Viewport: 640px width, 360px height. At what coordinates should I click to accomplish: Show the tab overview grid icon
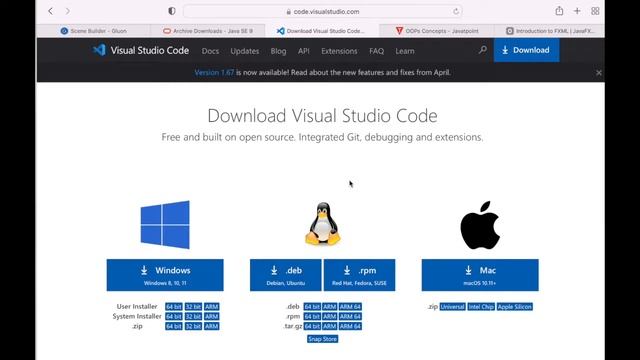click(x=595, y=11)
